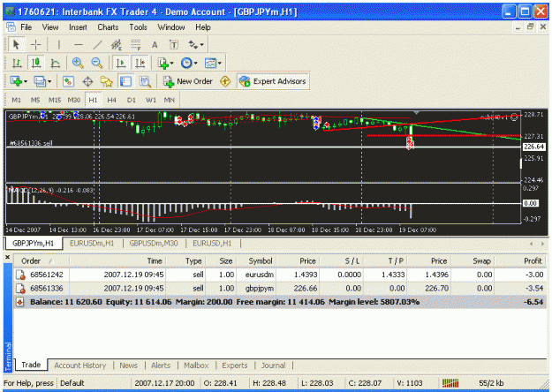The image size is (552, 392).
Task: Sort orders by Symbol column
Action: coord(256,260)
